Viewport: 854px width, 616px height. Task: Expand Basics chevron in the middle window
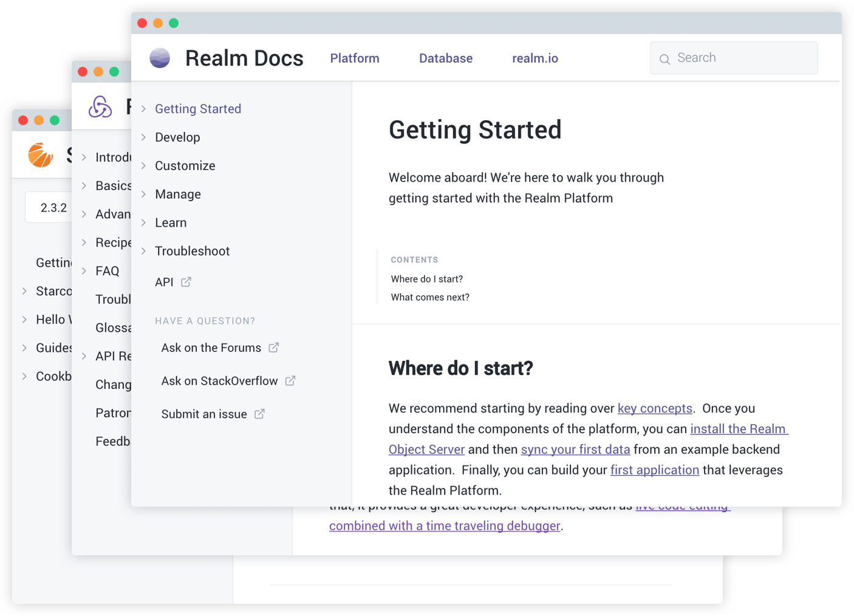(84, 186)
